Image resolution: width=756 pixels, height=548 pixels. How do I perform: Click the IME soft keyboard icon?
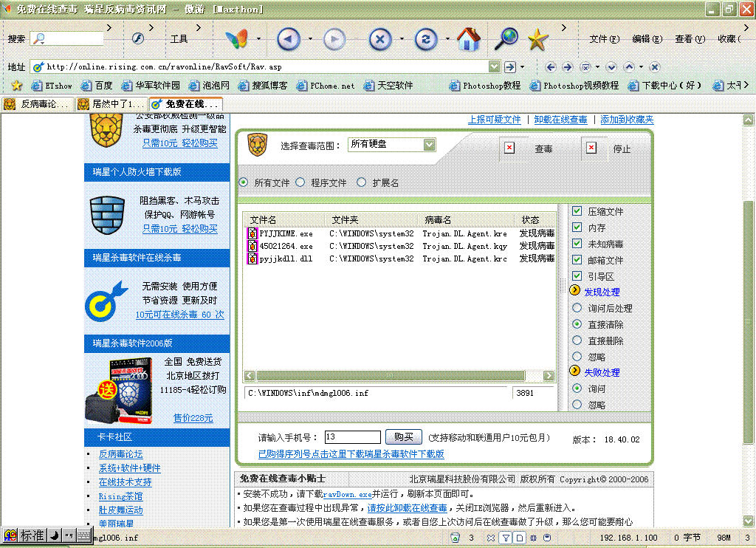coord(84,535)
